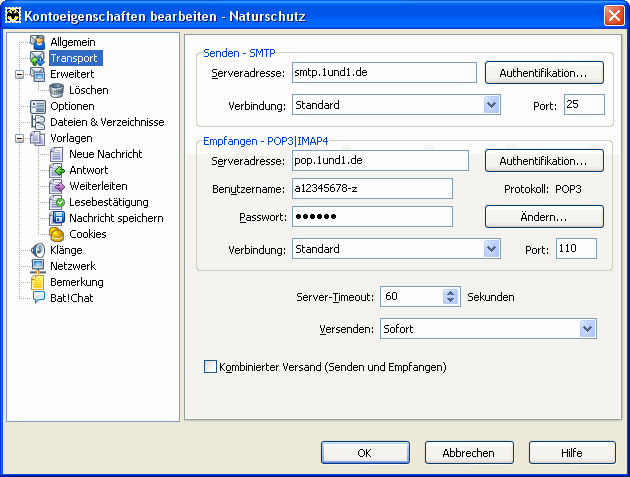Click the Optionen list icon

tap(38, 106)
